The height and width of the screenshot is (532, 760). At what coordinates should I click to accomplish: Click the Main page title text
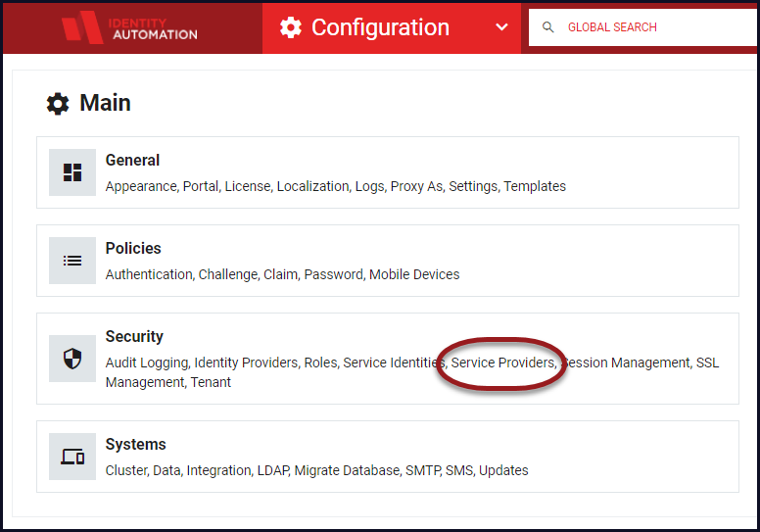coord(105,103)
